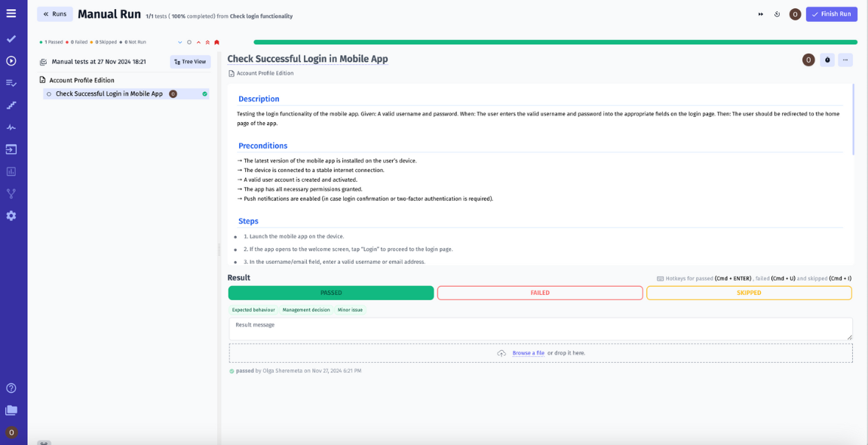Click the timer history icon near Finish Run
Viewport: 868px width, 445px height.
point(778,14)
